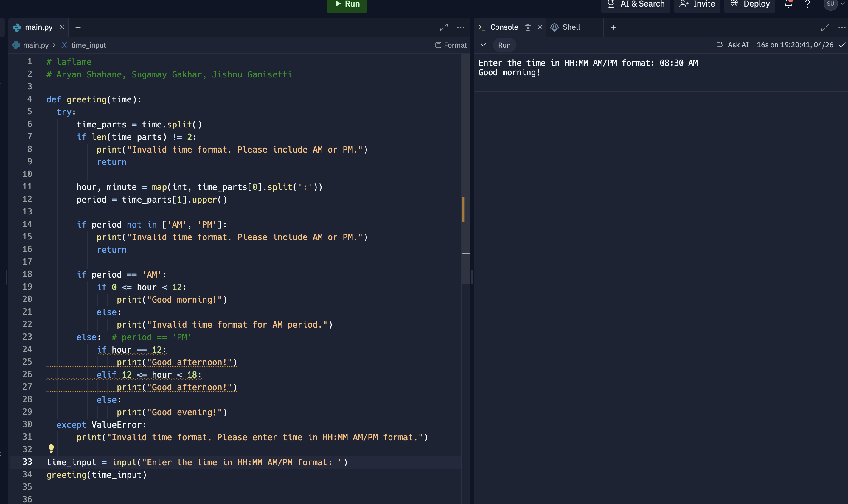Image resolution: width=848 pixels, height=504 pixels.
Task: Expand the main.py breadcrumb chevron
Action: click(x=54, y=45)
